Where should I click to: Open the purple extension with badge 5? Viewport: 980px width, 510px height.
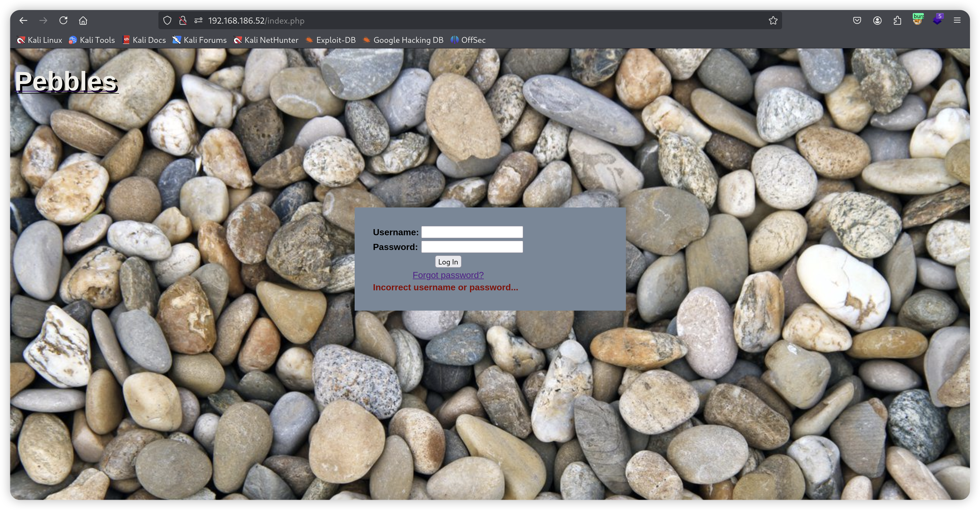938,20
